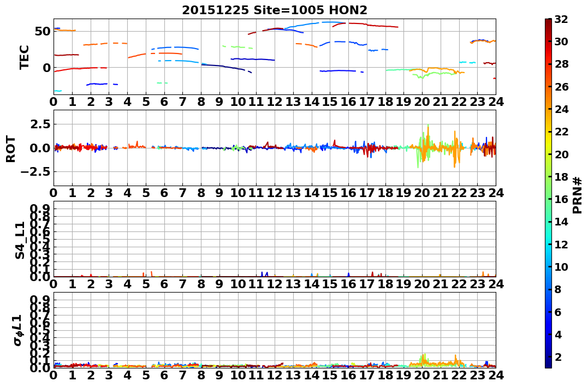Click the colorbar tick label 20
The image size is (588, 387).
[x=561, y=154]
